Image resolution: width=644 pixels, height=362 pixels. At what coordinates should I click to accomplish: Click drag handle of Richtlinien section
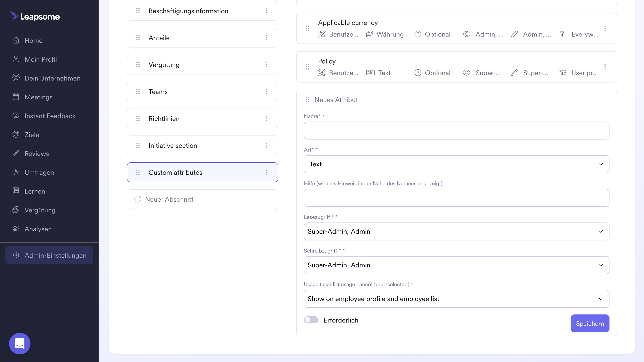138,118
